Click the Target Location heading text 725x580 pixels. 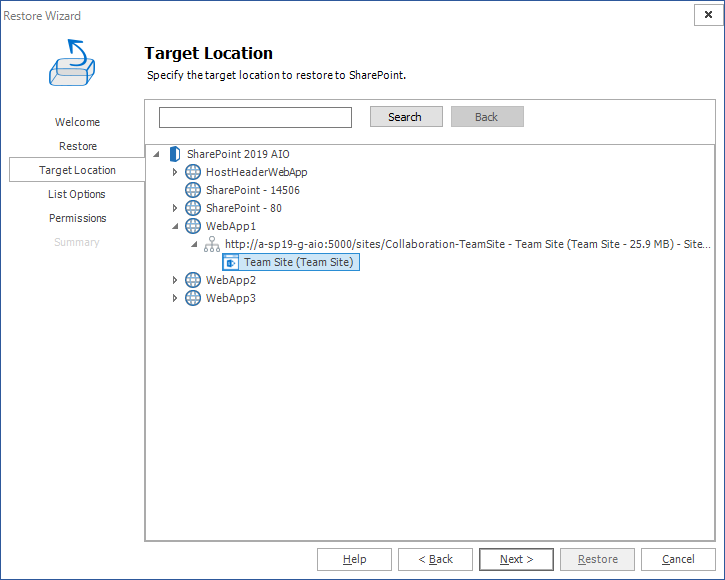[209, 53]
